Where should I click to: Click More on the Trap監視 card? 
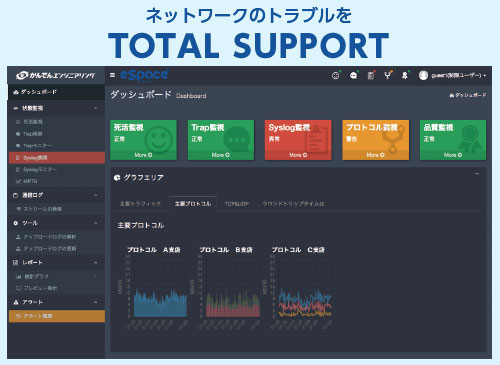(221, 155)
